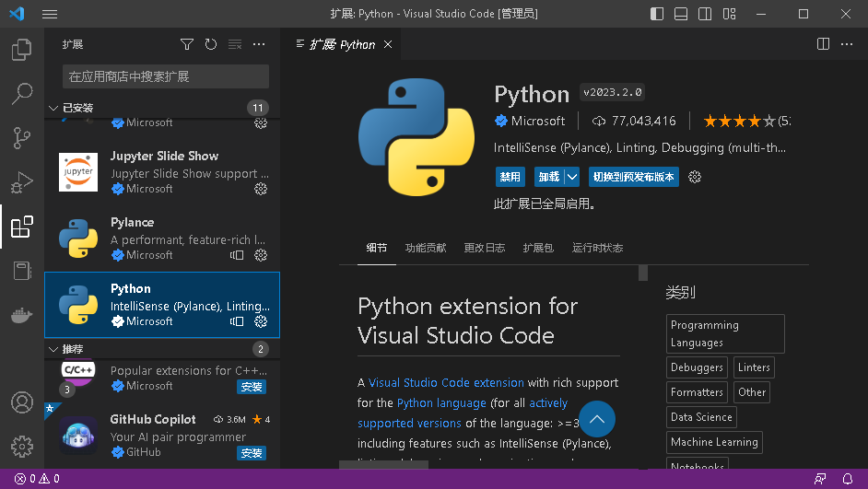Open the hamburger application menu

point(50,14)
